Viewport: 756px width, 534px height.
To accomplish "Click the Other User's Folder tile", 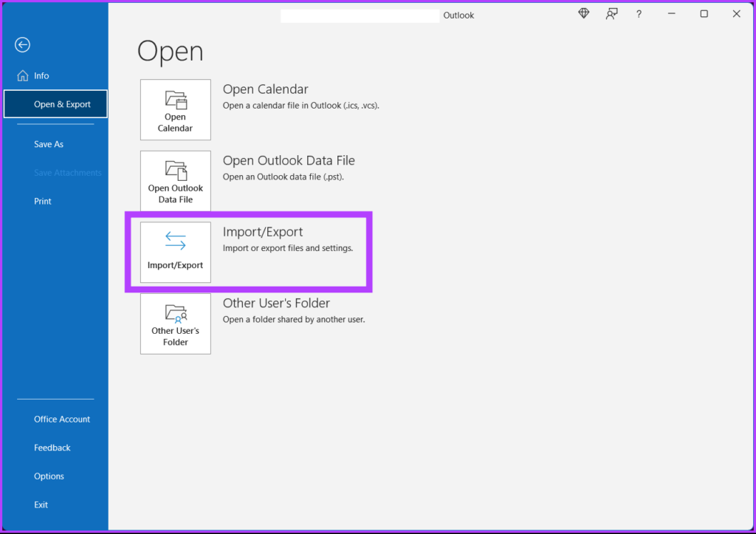I will pyautogui.click(x=176, y=324).
